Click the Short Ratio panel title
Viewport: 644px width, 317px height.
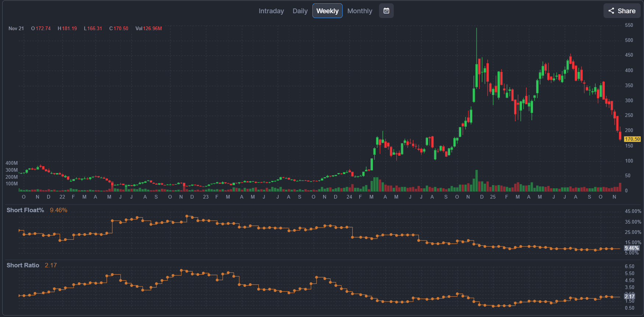click(23, 266)
